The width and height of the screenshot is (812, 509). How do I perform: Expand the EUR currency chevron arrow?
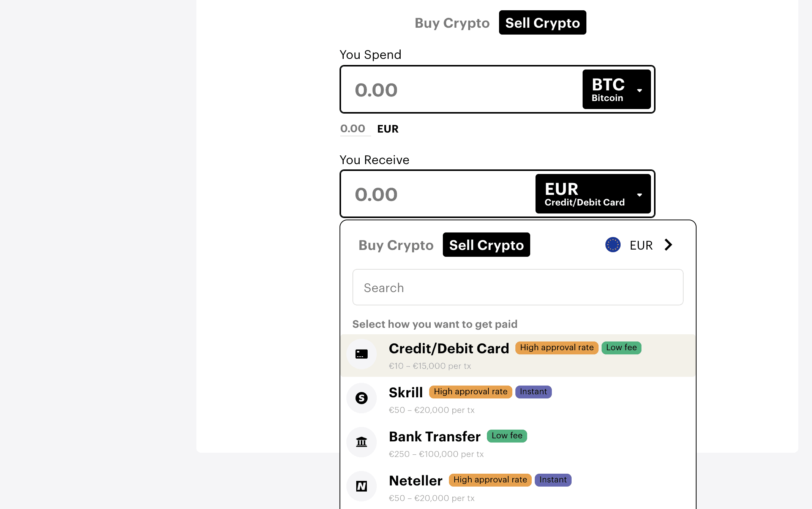click(668, 245)
